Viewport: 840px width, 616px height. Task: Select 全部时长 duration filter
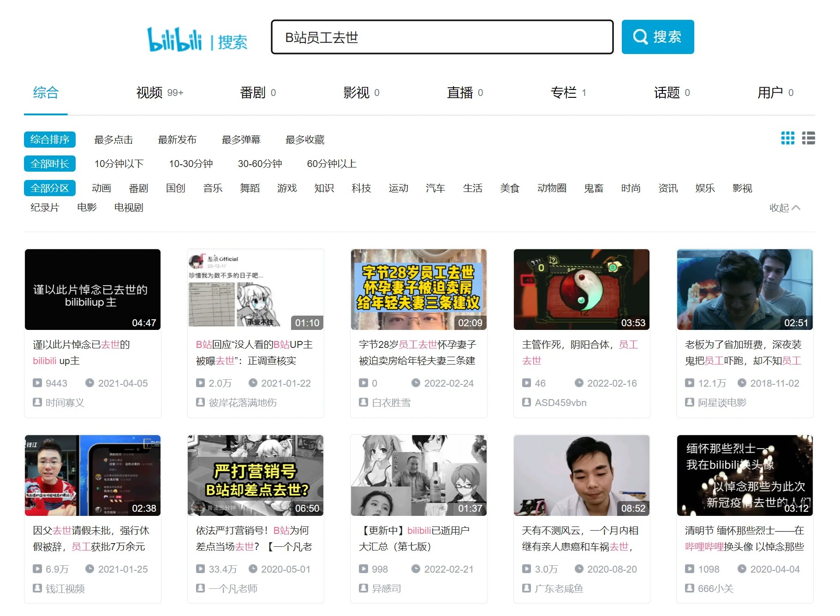pos(50,163)
